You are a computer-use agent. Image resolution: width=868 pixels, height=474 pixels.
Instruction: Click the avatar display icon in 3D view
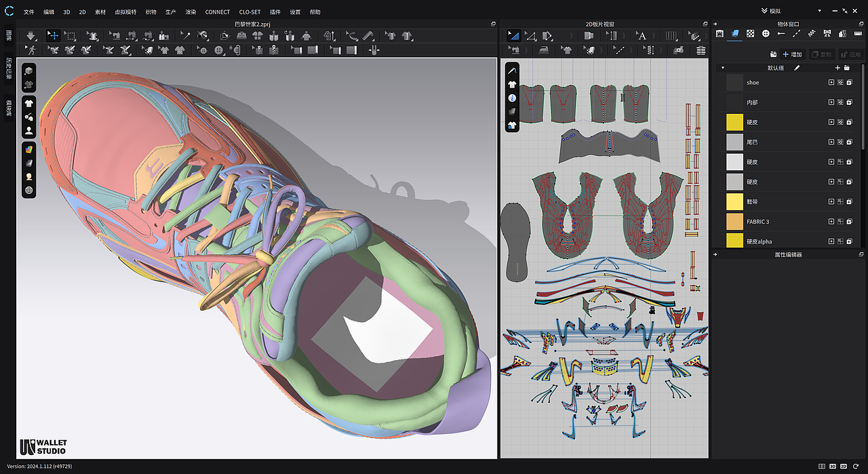click(29, 130)
